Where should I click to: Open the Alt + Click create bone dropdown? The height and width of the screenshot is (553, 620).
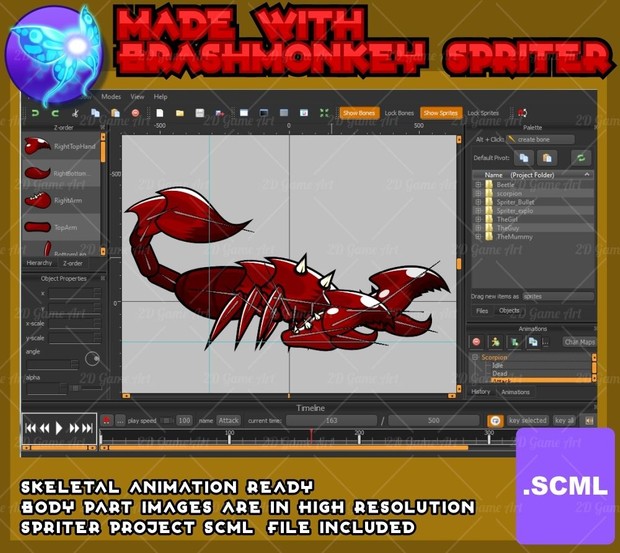pos(541,140)
